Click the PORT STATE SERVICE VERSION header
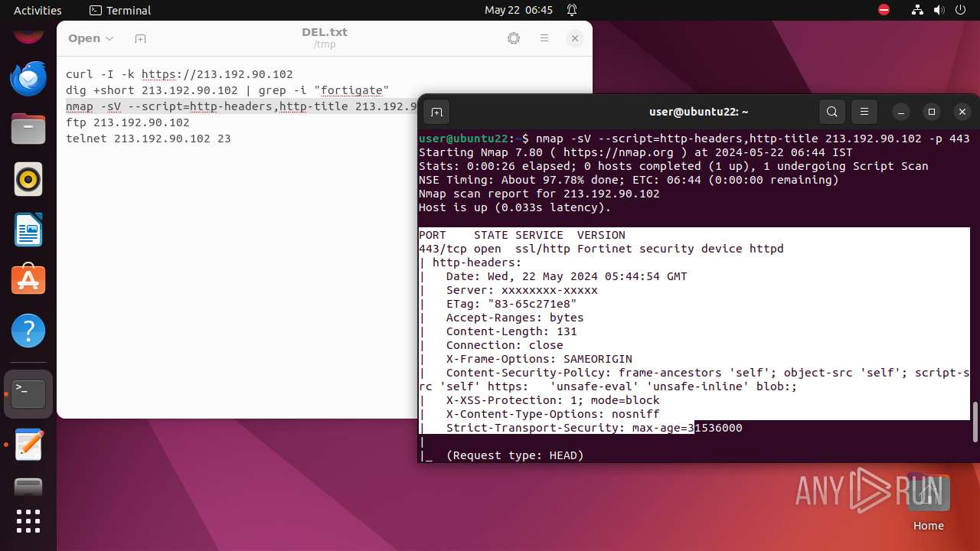This screenshot has width=980, height=551. click(522, 235)
